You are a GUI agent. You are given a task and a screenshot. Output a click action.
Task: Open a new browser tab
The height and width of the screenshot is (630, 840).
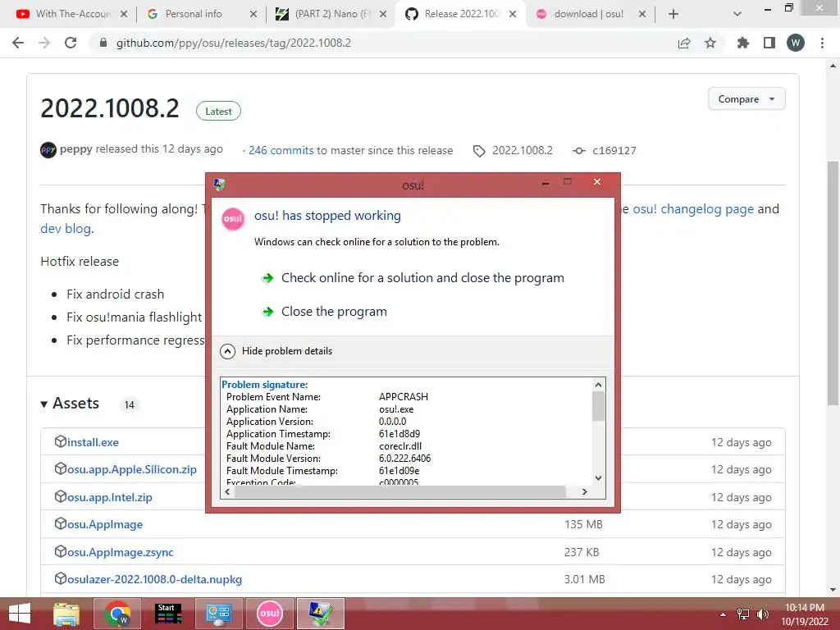click(x=673, y=14)
